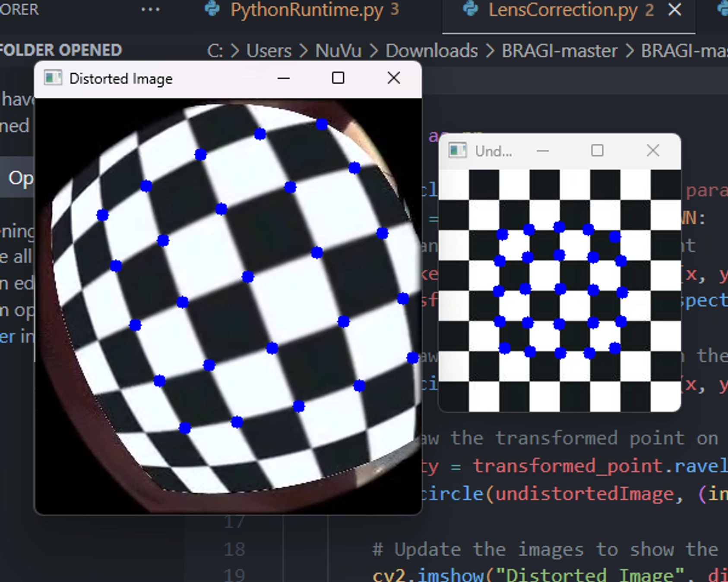
Task: Click the OpenCV icon in the Und... window
Action: pos(458,151)
